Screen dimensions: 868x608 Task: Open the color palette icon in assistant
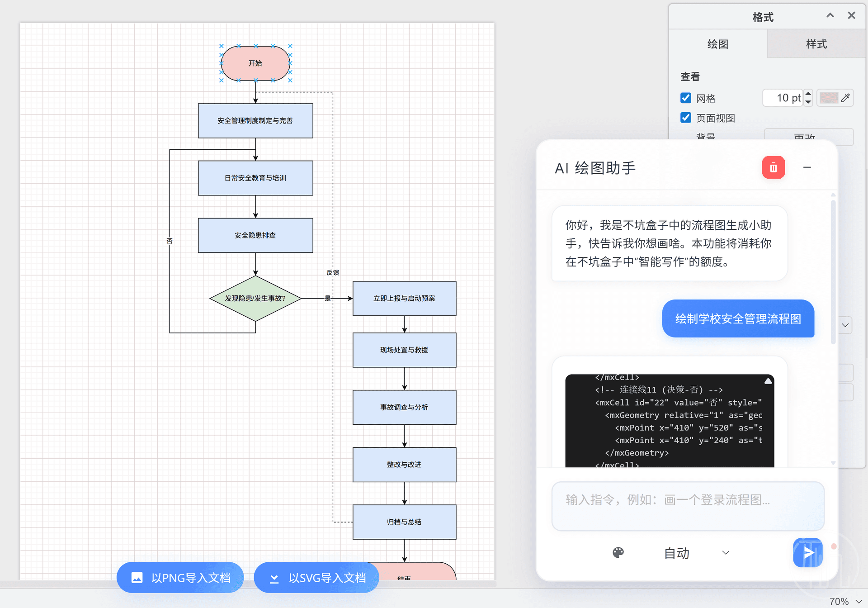pos(618,552)
